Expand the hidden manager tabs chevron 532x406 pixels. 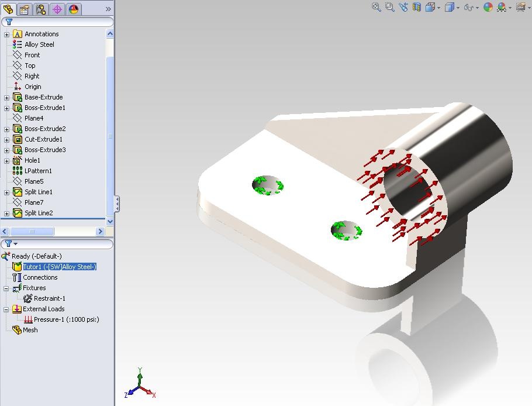[108, 9]
